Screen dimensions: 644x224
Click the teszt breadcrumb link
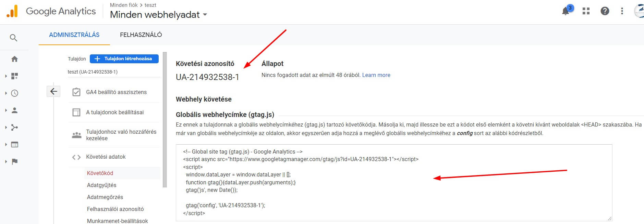(150, 5)
